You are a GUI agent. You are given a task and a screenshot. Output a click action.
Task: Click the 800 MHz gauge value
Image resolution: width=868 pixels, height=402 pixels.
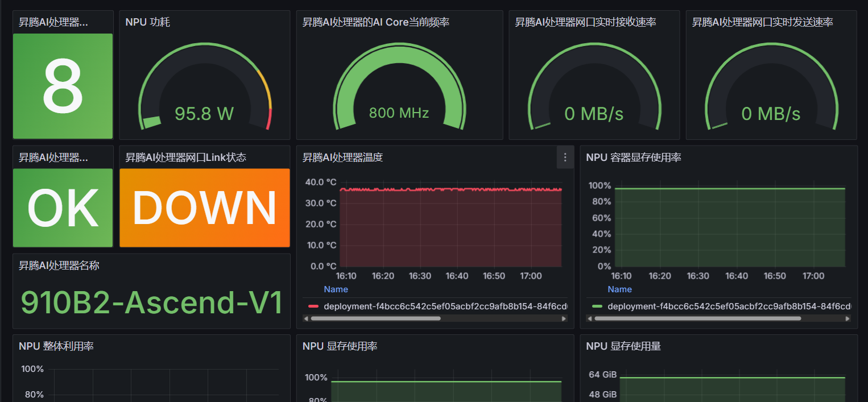click(399, 113)
